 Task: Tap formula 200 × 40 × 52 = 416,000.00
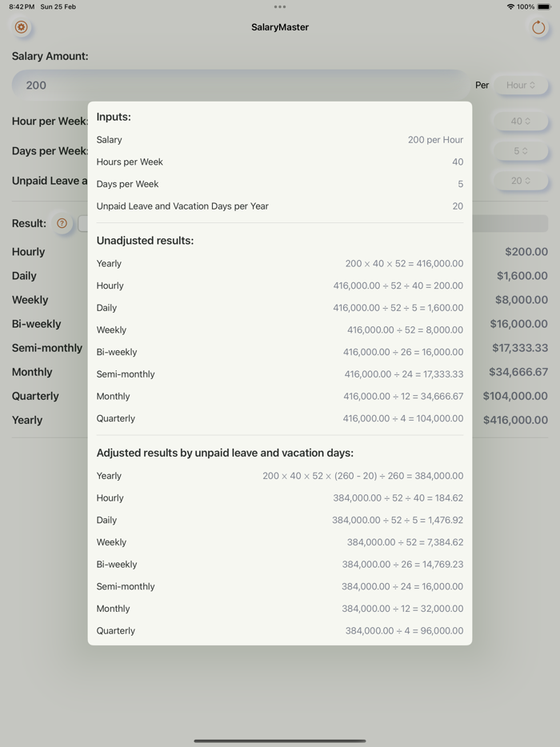pyautogui.click(x=404, y=263)
